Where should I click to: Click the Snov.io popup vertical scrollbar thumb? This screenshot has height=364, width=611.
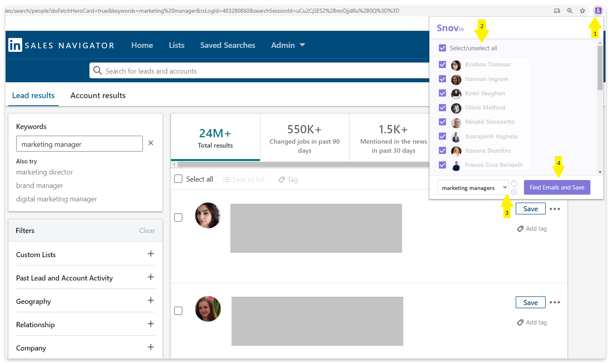click(x=600, y=68)
